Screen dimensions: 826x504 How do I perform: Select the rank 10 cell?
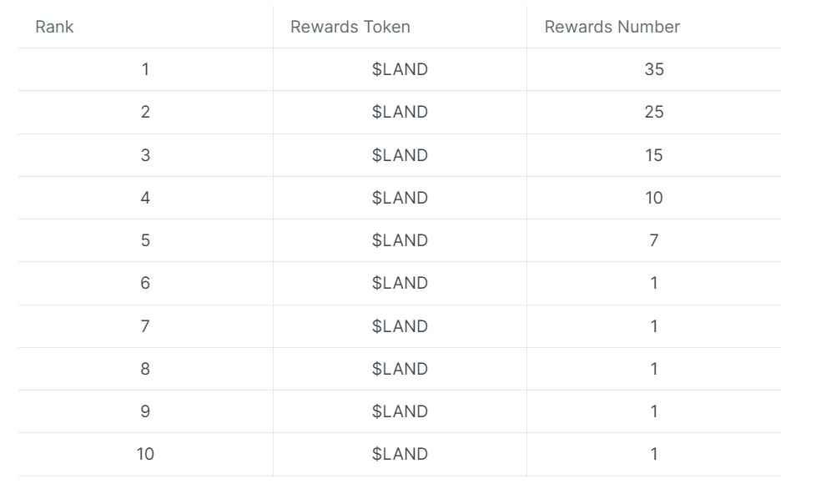coord(145,455)
